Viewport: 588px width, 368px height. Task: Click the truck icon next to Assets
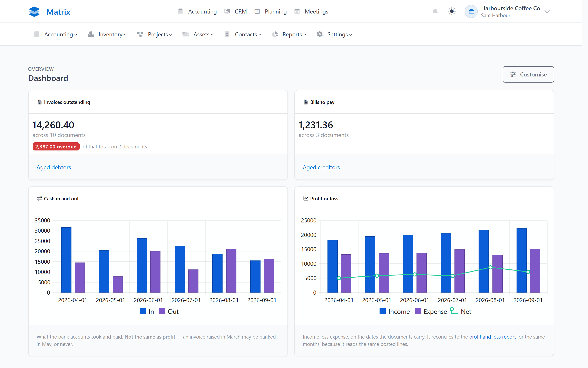[x=186, y=34]
